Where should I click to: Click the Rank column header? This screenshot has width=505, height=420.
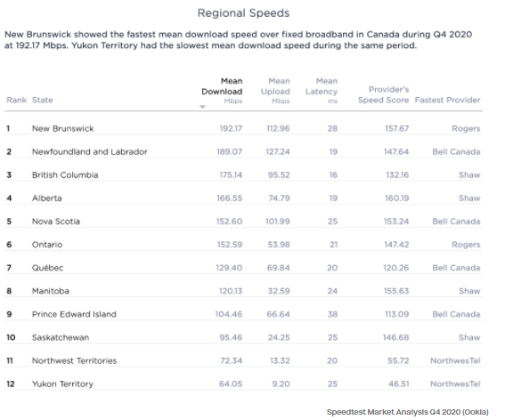(x=16, y=100)
